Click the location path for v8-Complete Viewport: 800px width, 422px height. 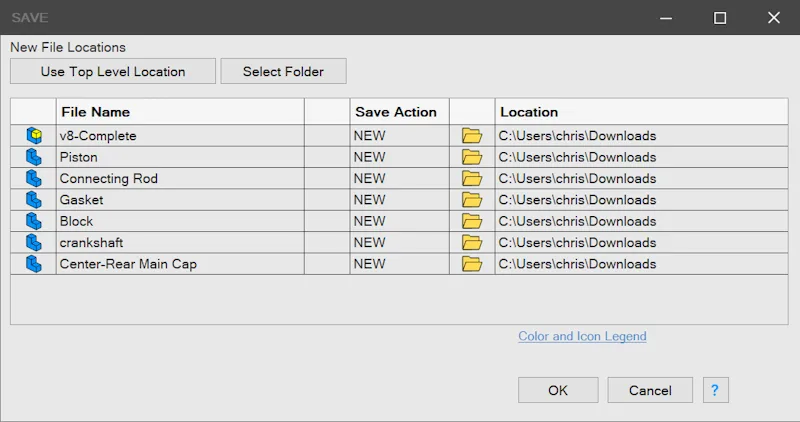click(x=641, y=136)
